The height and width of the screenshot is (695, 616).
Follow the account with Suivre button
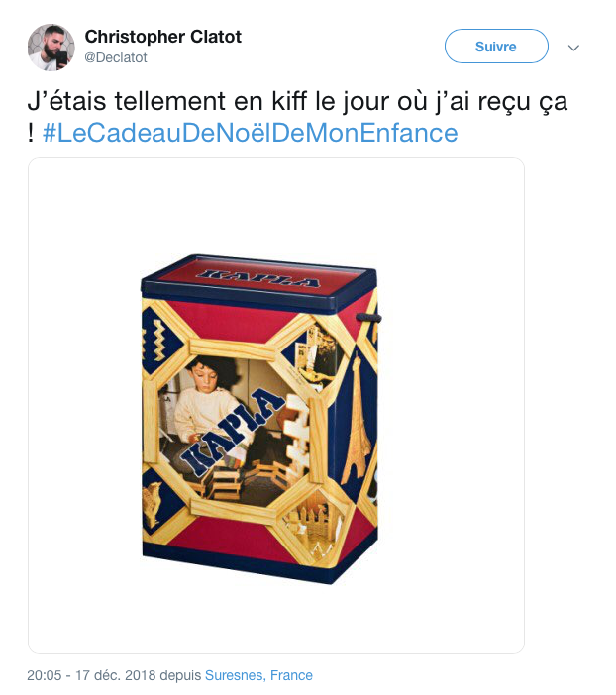coord(496,47)
